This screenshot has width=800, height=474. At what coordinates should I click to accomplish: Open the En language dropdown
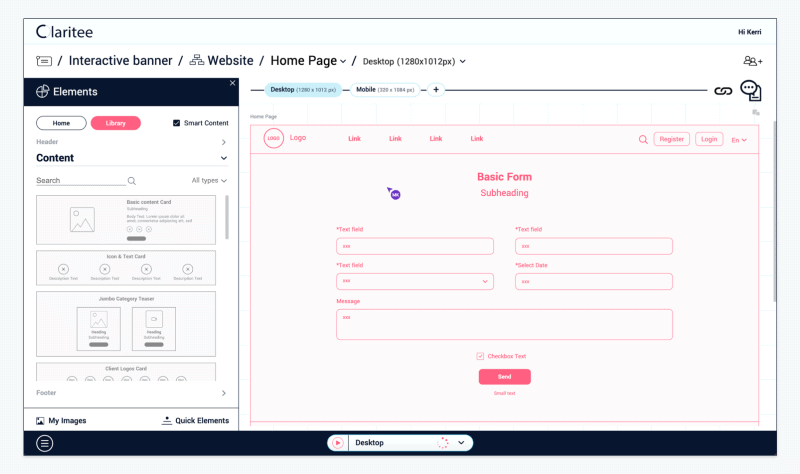click(739, 140)
